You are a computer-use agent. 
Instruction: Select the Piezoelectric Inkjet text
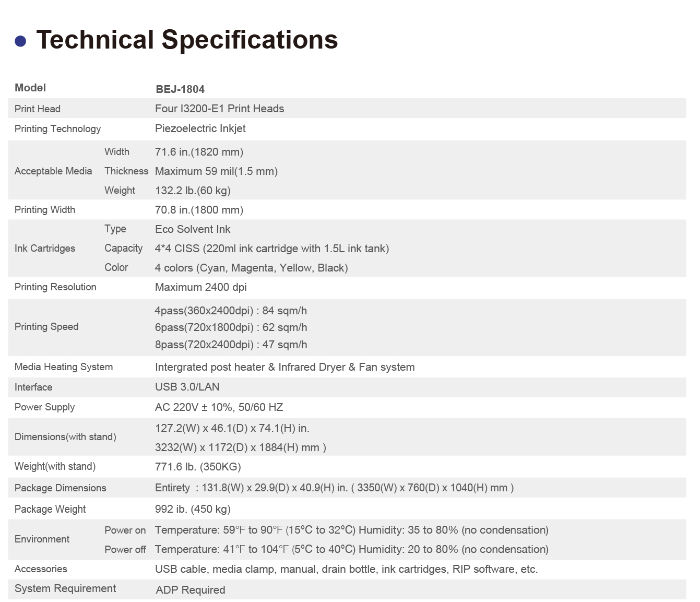[200, 128]
